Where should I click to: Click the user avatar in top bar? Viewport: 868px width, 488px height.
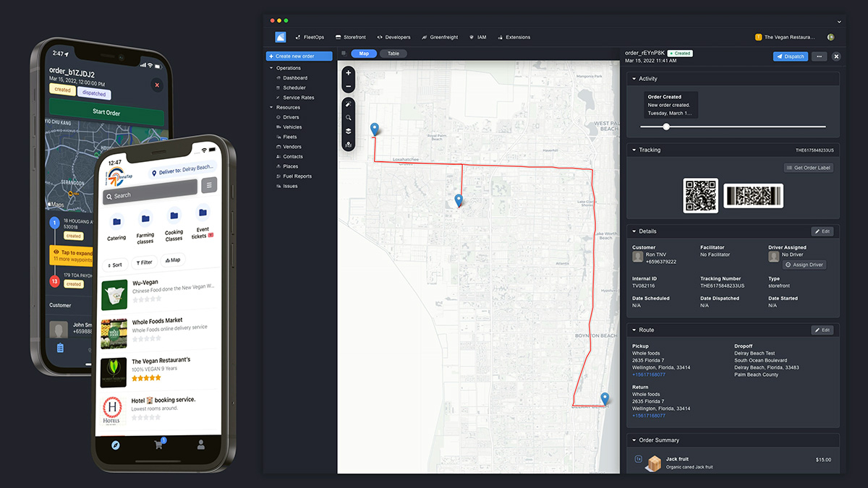click(x=831, y=37)
